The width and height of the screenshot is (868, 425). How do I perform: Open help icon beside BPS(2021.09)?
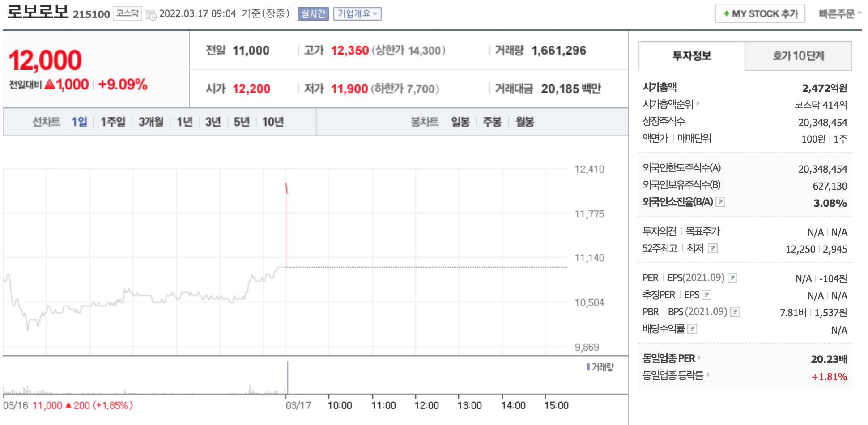[735, 312]
